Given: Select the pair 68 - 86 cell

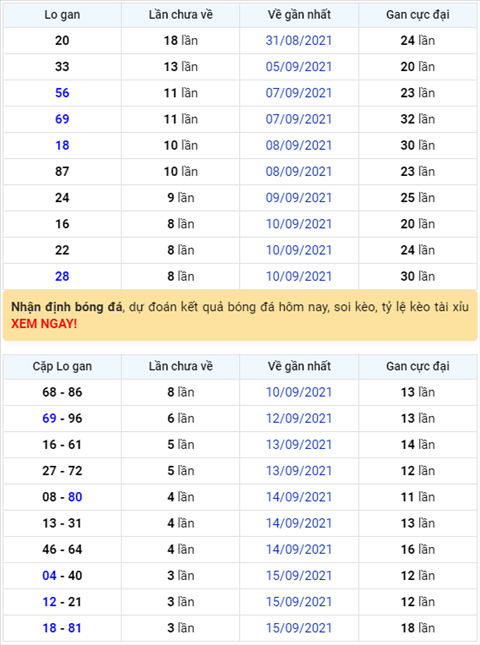Looking at the screenshot, I should (62, 392).
